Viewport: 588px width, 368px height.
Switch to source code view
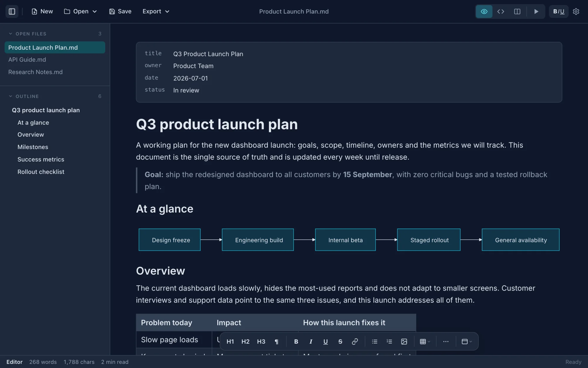click(x=501, y=11)
